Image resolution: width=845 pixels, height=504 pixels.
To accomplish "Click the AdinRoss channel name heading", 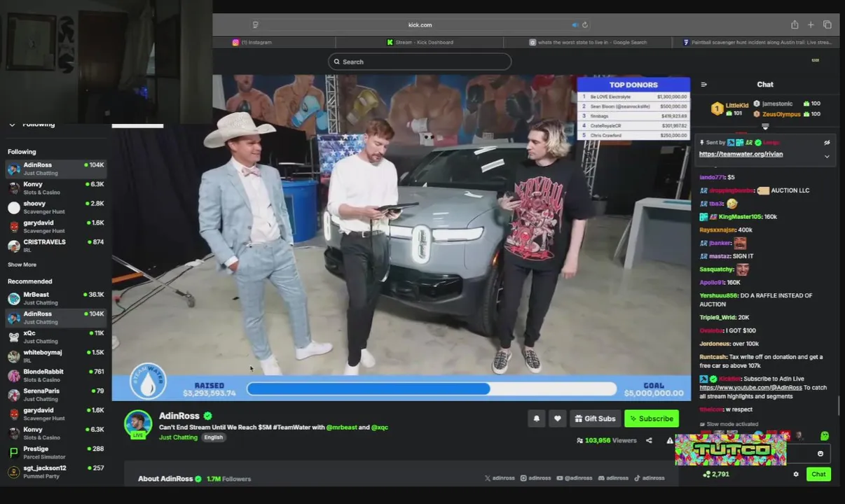I will tap(179, 416).
